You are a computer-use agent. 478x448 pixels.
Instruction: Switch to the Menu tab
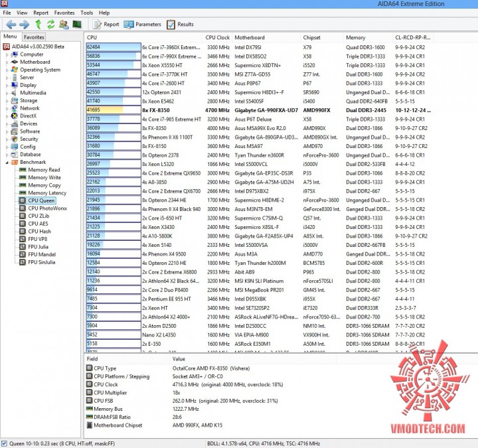[x=10, y=37]
